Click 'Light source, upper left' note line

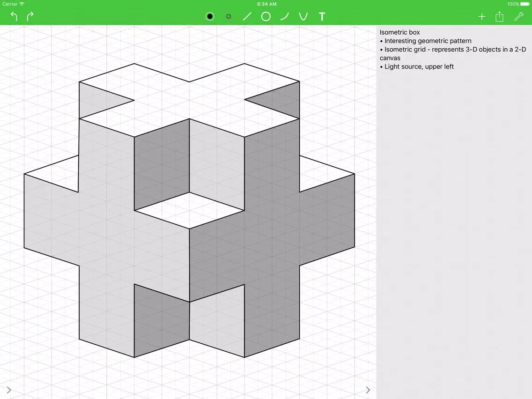coord(417,66)
